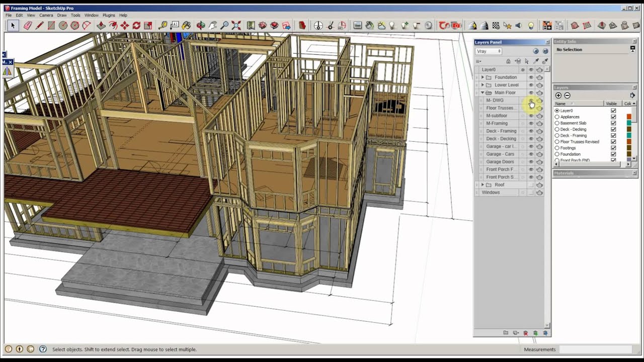The width and height of the screenshot is (644, 362).
Task: Toggle eye visibility for Foundation group
Action: (531, 77)
